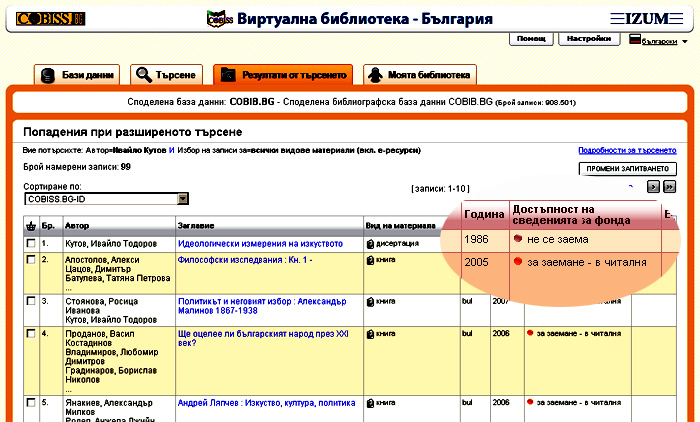
Task: Click author Стоянова, Росица Иванова in record 3
Action: coord(102,306)
